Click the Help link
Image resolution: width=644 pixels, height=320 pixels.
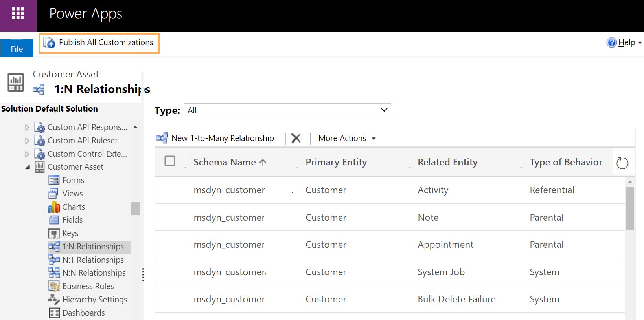pos(627,42)
